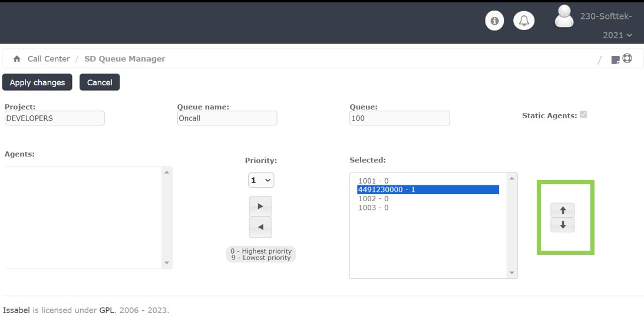Click the Queue name input field
The width and height of the screenshot is (644, 316).
pos(227,118)
